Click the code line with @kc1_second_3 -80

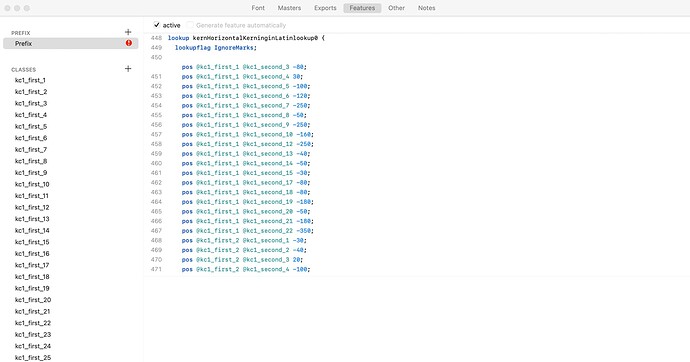click(x=244, y=67)
